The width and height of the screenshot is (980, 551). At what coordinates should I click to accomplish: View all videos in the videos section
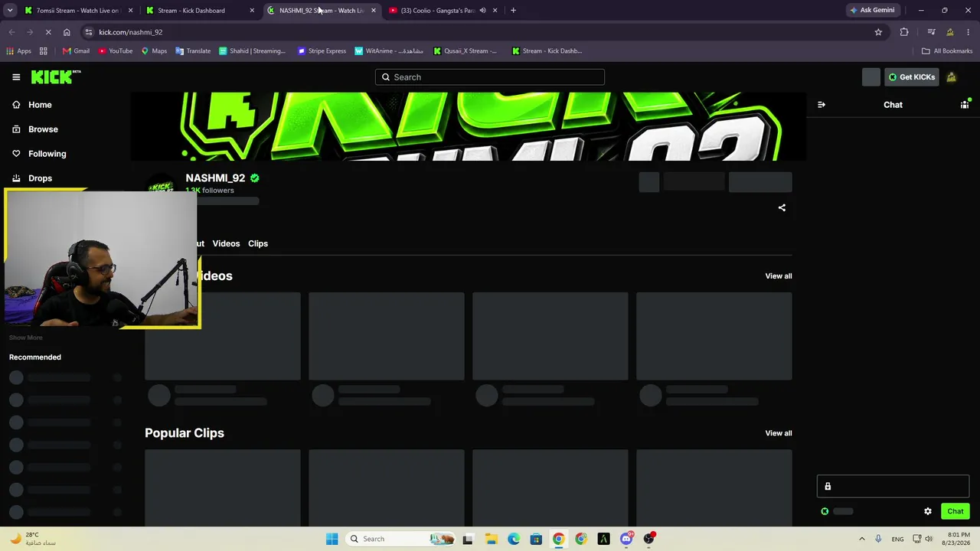pyautogui.click(x=779, y=276)
